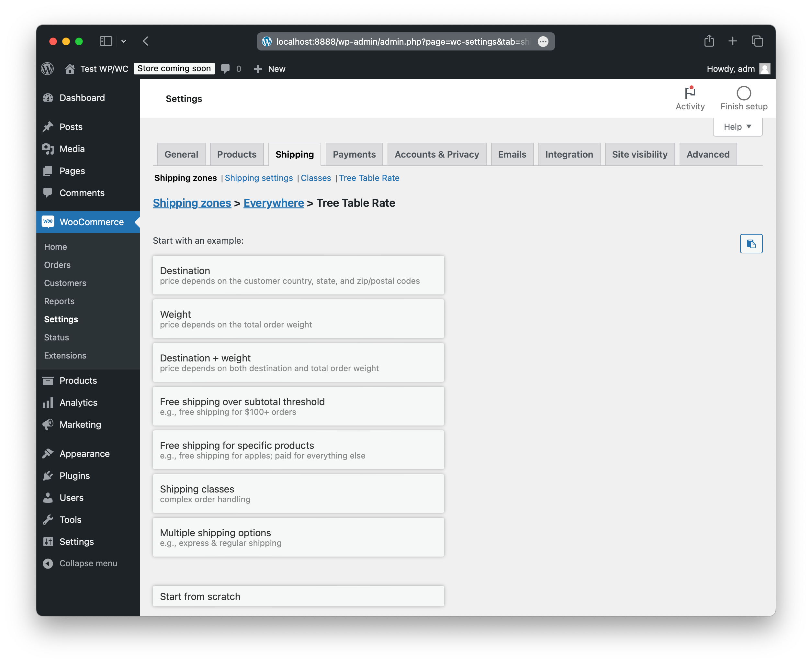Image resolution: width=812 pixels, height=664 pixels.
Task: Click Start from scratch
Action: (x=299, y=596)
